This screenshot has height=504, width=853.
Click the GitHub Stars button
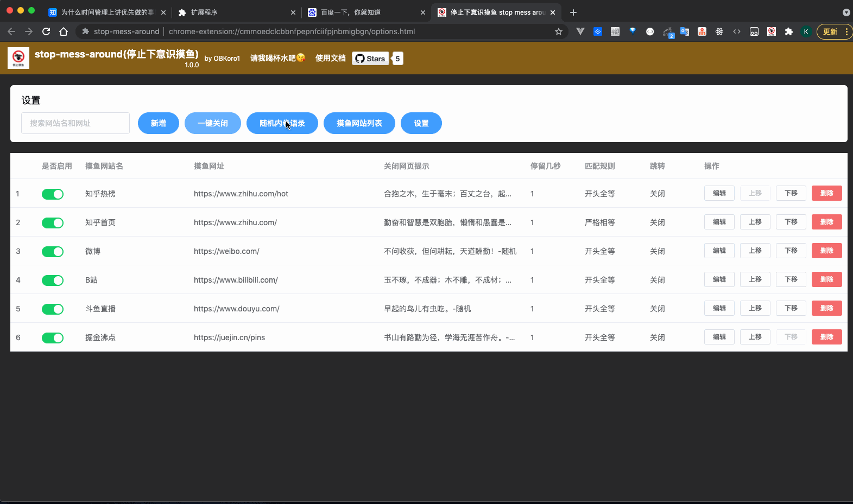coord(370,59)
